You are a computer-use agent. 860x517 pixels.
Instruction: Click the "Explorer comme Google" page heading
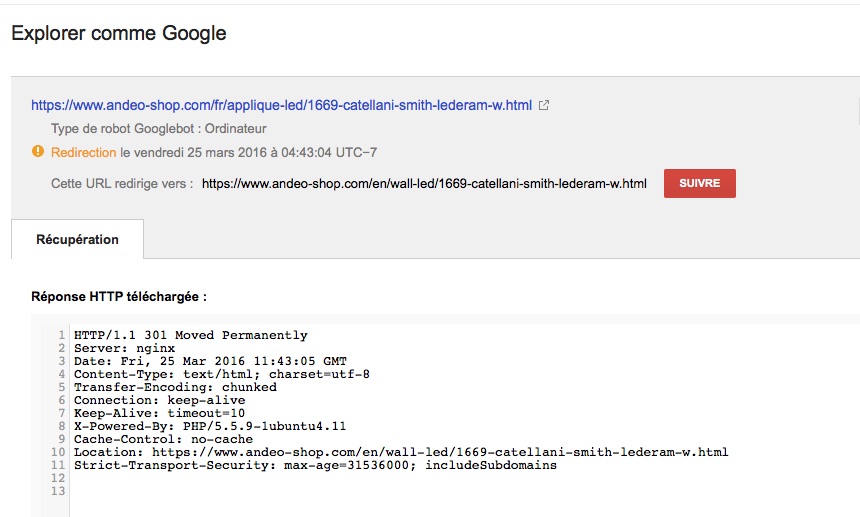click(x=119, y=33)
